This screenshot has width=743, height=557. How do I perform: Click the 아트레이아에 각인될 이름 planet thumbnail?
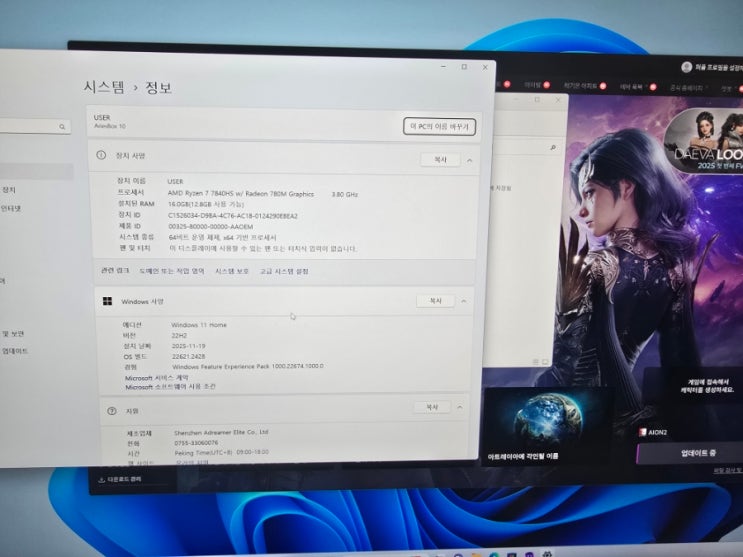[546, 426]
